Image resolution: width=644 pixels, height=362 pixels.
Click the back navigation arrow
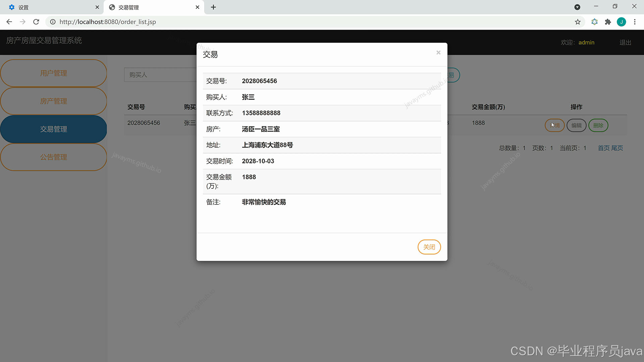click(9, 22)
